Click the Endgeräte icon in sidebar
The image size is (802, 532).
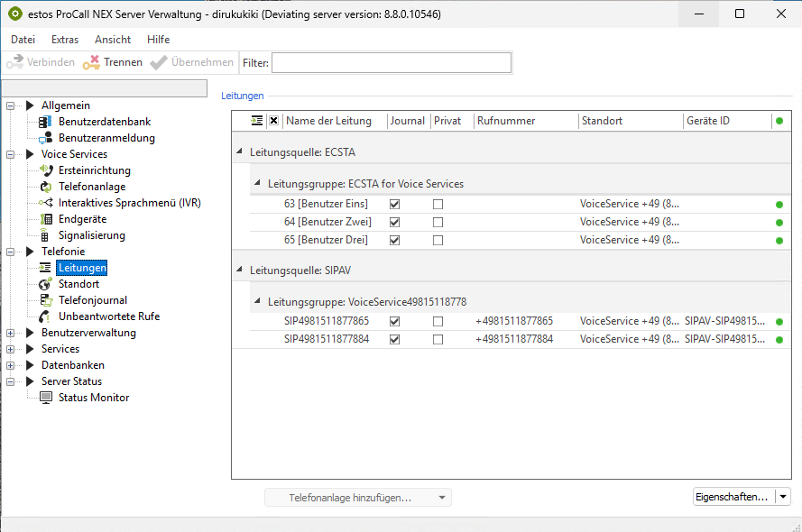(46, 219)
